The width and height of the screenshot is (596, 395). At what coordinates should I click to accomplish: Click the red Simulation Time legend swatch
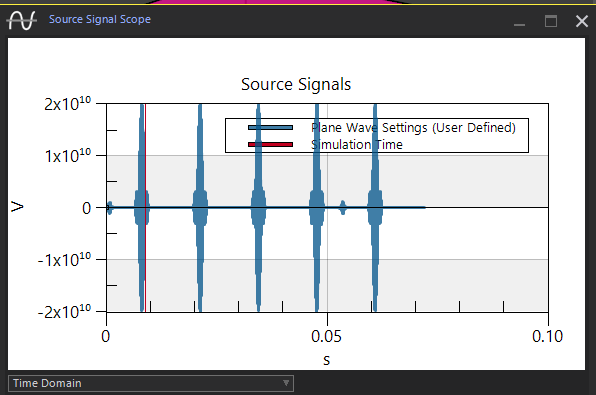[270, 144]
